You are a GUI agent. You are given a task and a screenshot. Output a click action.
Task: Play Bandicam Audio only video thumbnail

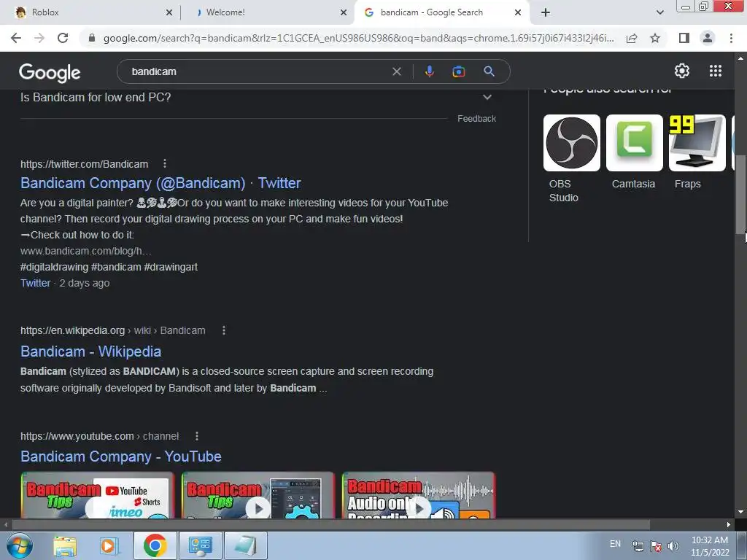(419, 495)
